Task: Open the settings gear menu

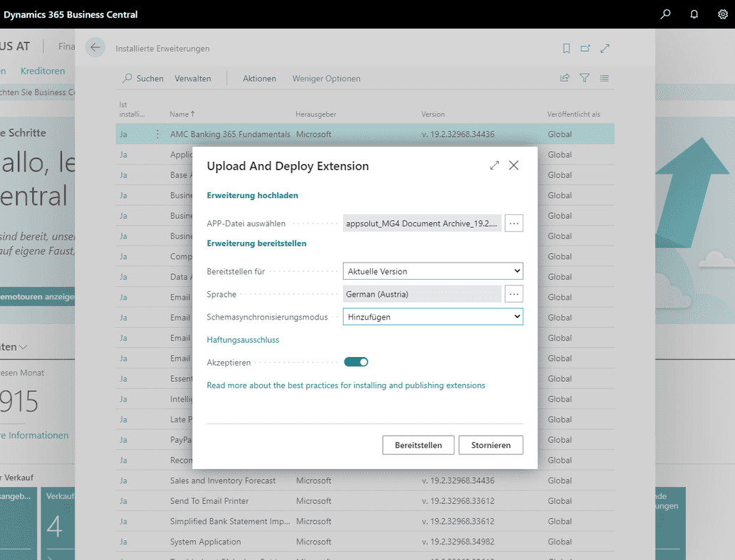Action: [722, 14]
